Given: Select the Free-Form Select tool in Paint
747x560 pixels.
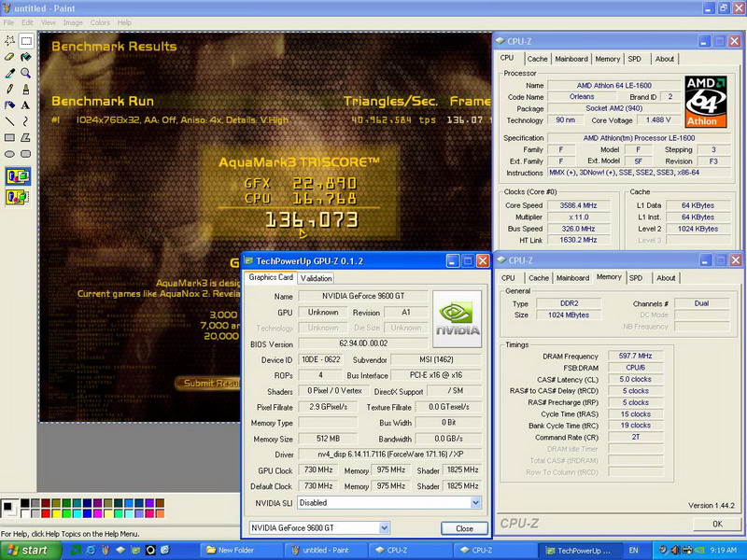Looking at the screenshot, I should point(9,40).
